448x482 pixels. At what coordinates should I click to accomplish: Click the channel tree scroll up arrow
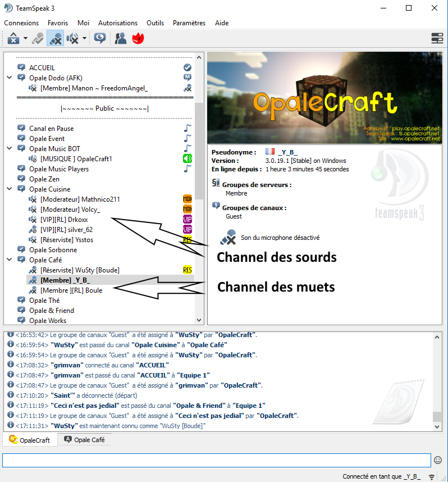[x=199, y=57]
